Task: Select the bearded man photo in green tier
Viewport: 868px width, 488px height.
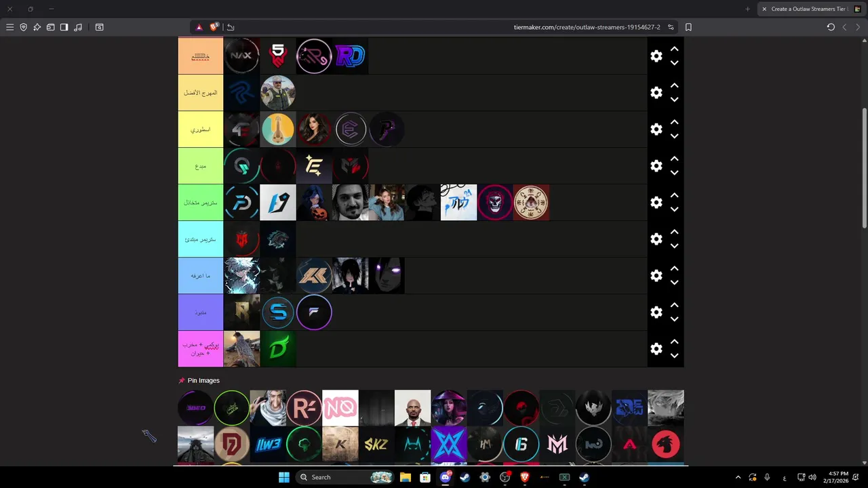Action: (350, 203)
